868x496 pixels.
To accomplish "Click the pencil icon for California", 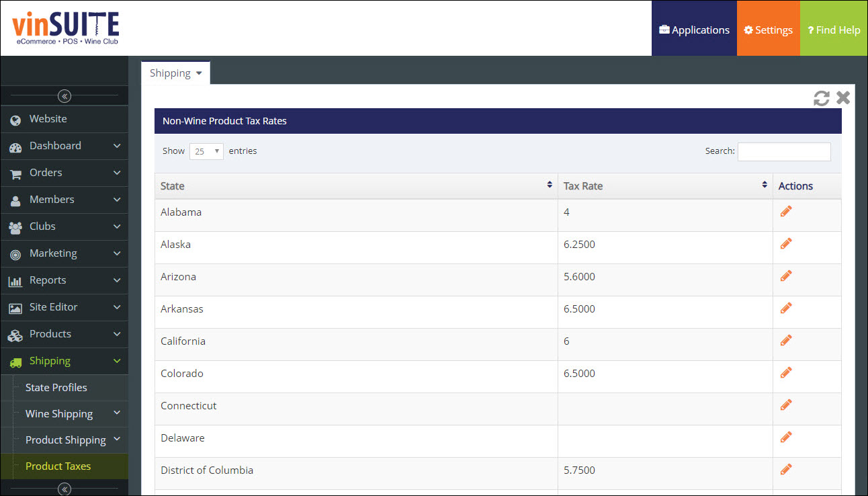I will [x=786, y=341].
